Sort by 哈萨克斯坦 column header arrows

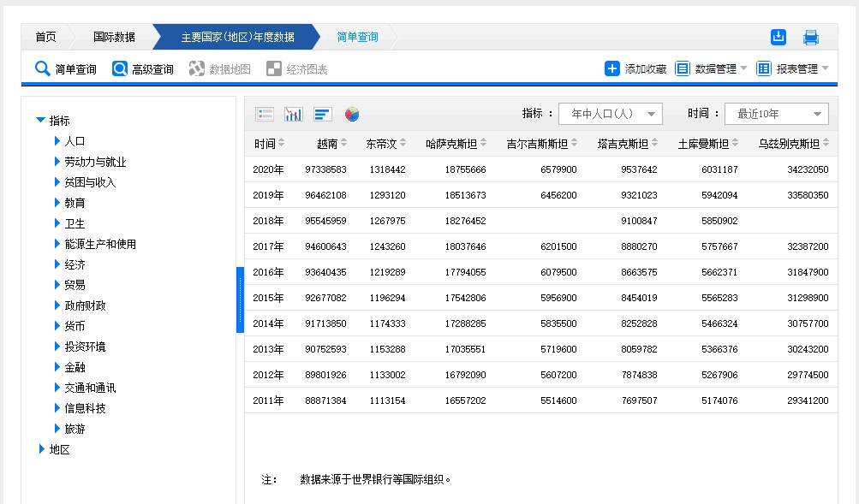coord(482,143)
